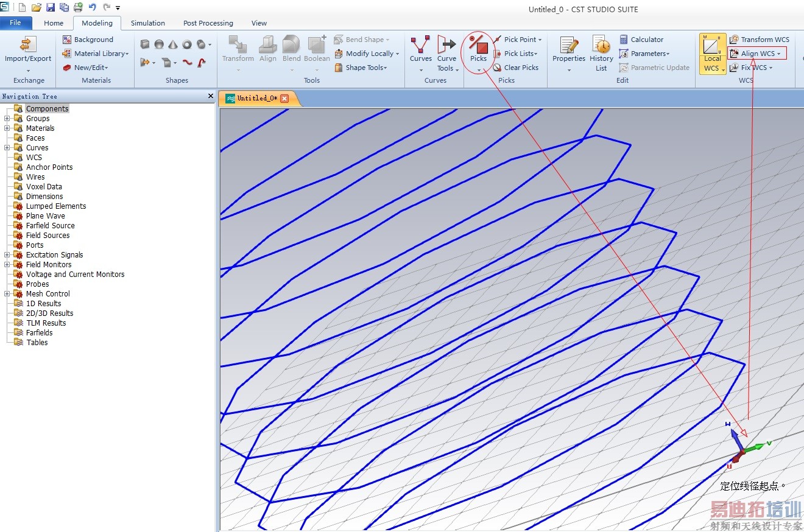Select the Modeling ribbon tab
This screenshot has height=532, width=804.
pos(97,23)
